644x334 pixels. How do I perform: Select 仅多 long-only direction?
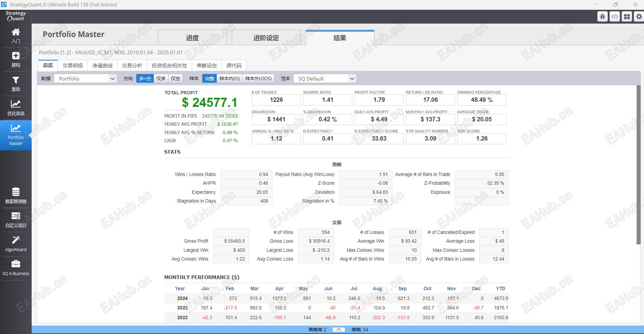[x=161, y=79]
